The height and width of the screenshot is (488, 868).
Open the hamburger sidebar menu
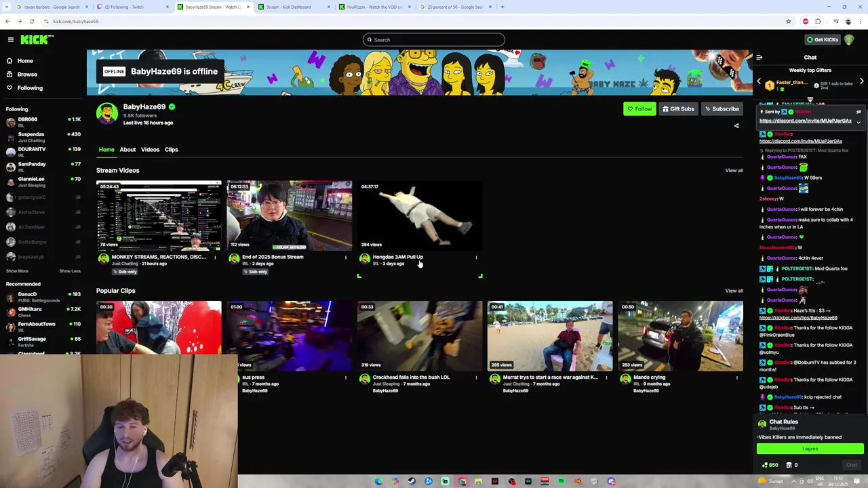pyautogui.click(x=10, y=40)
